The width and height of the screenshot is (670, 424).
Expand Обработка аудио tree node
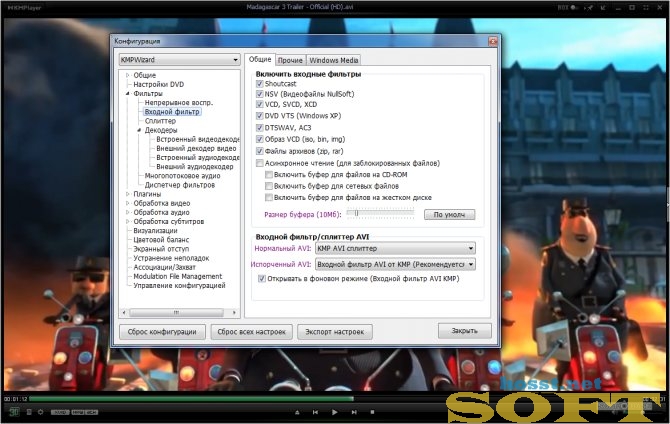coord(127,212)
